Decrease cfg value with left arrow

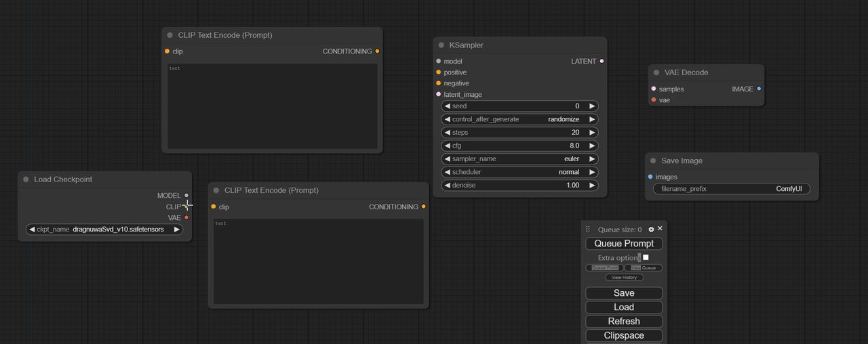448,146
